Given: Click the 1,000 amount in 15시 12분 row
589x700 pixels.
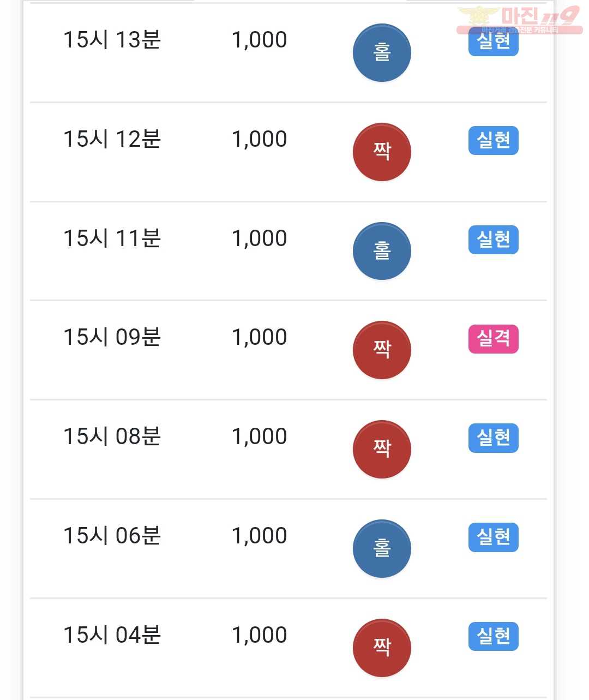Looking at the screenshot, I should 260,139.
